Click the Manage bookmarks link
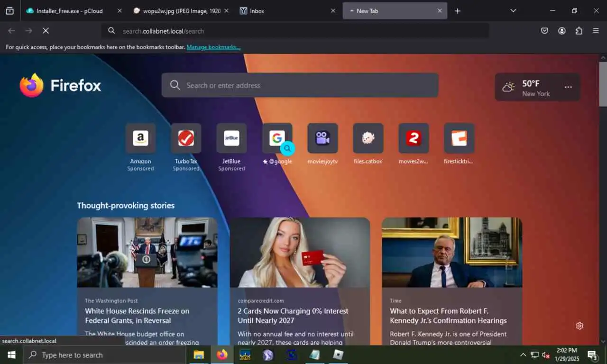The image size is (607, 364). 213,47
